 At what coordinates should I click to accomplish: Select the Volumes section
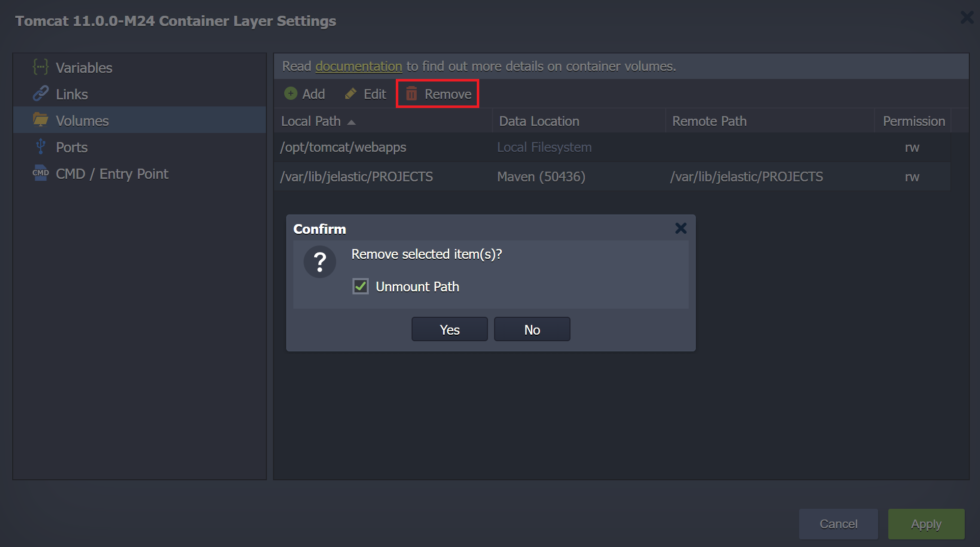[x=140, y=120]
